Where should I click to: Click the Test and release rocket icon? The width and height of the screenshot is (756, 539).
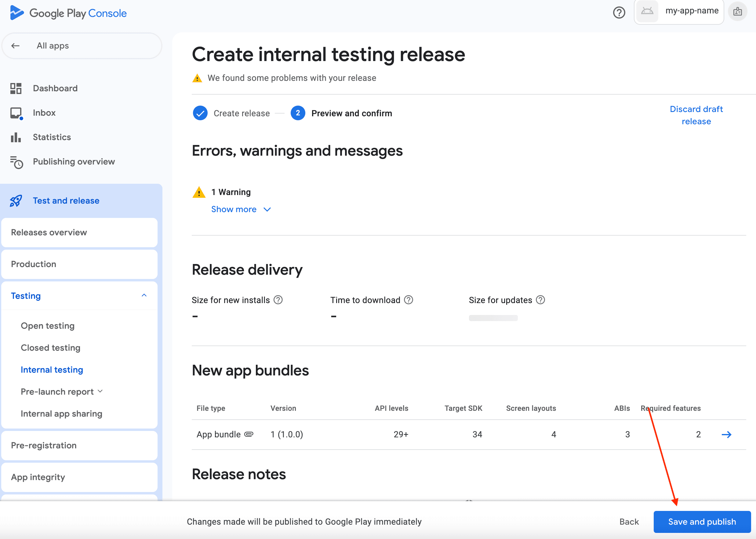(x=16, y=201)
